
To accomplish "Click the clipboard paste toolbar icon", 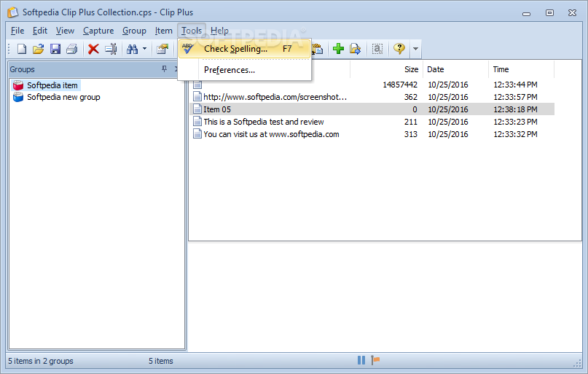I will pyautogui.click(x=318, y=49).
